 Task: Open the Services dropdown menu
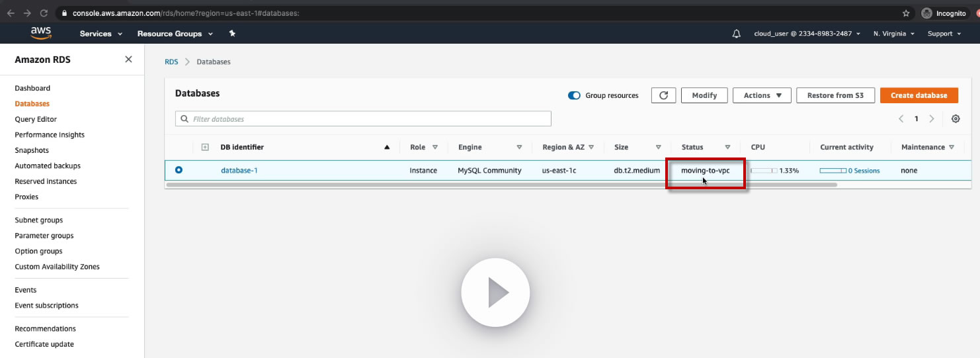click(101, 34)
